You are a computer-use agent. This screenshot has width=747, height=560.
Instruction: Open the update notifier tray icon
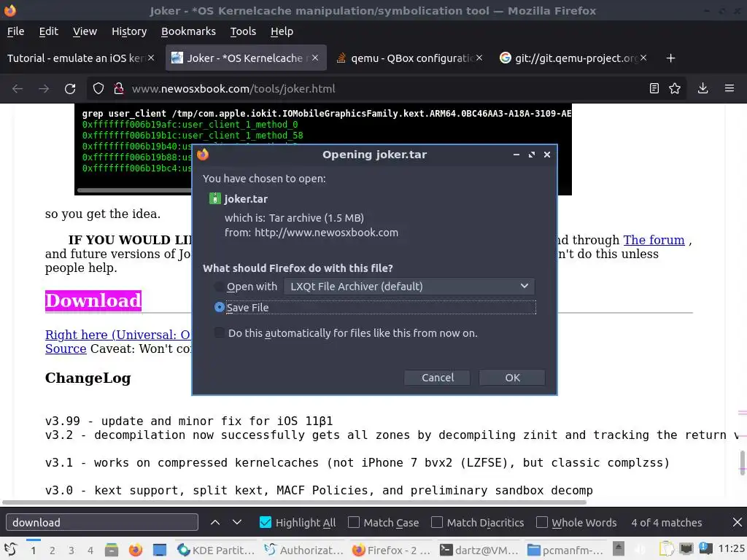point(705,549)
